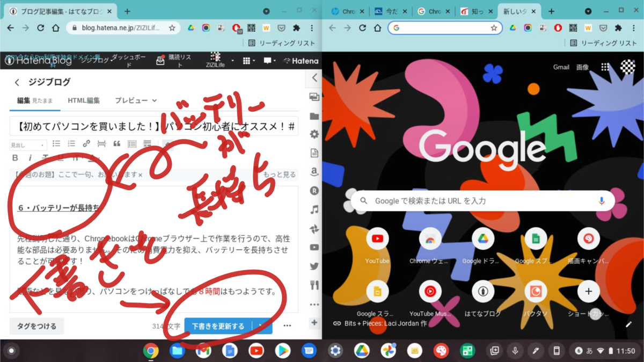Open the Play Store from the shelf

tap(282, 351)
